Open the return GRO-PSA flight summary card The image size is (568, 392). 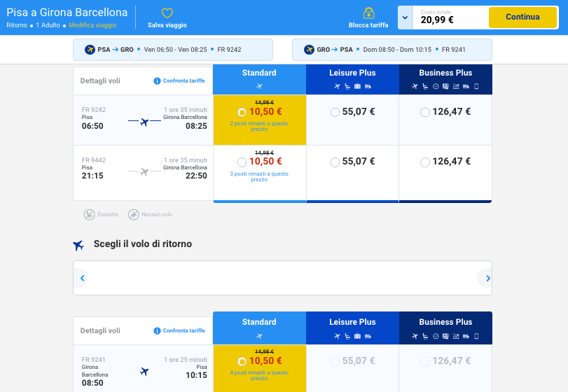(x=392, y=50)
